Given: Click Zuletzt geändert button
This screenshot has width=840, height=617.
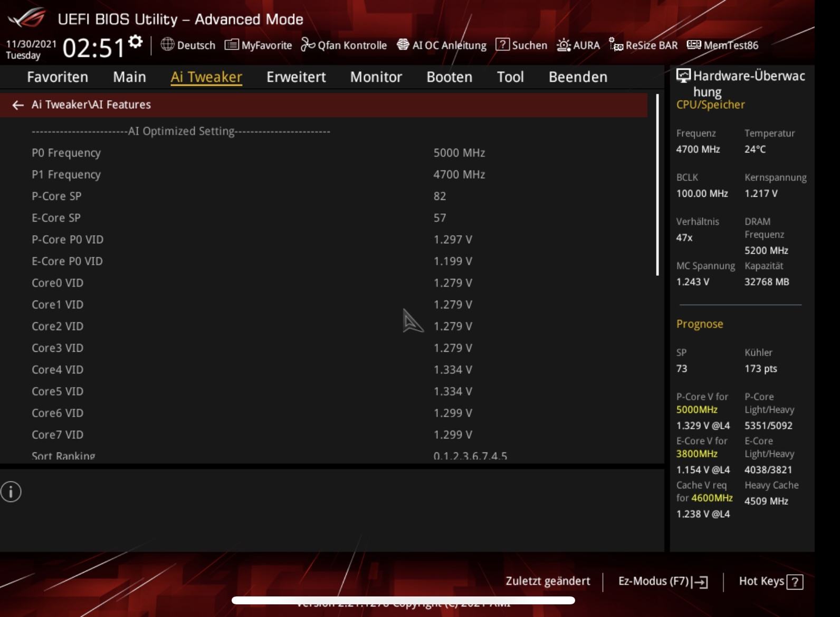Looking at the screenshot, I should 548,581.
